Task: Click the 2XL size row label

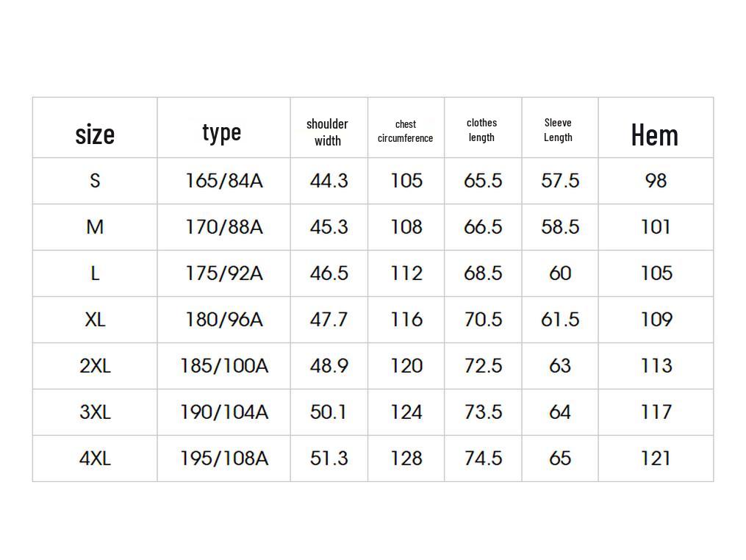Action: click(95, 366)
